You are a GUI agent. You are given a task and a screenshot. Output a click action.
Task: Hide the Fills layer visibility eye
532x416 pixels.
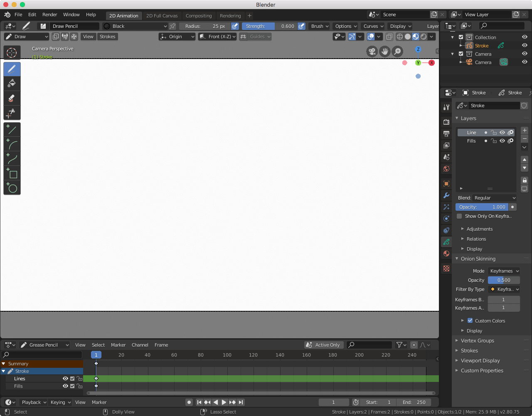point(502,141)
